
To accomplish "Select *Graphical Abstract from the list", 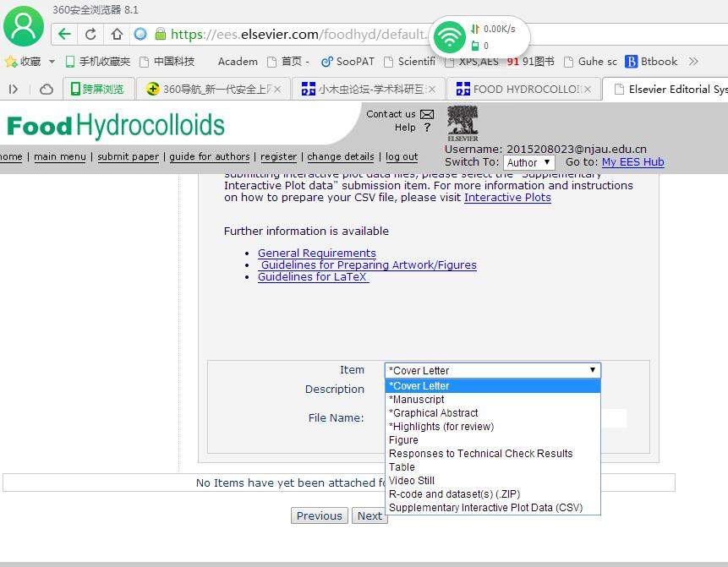I will 493,413.
